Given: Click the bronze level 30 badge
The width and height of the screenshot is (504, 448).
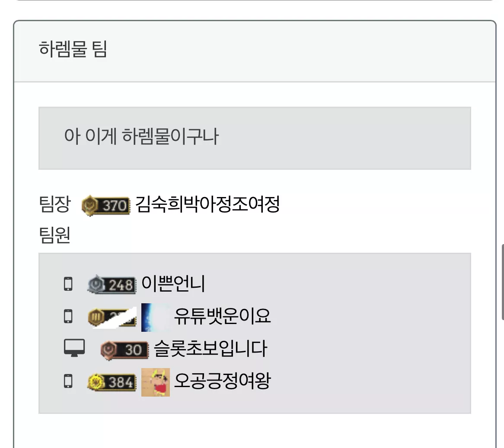Looking at the screenshot, I should point(125,350).
